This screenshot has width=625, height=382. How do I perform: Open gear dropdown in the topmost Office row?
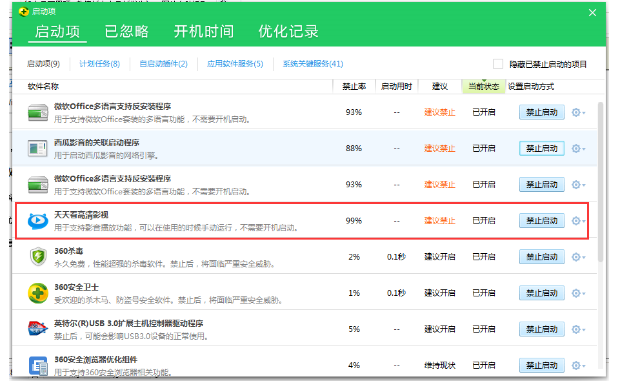(x=578, y=112)
